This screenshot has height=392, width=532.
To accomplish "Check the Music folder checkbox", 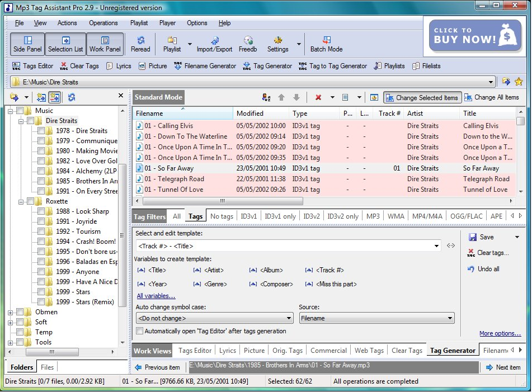I will (20, 111).
